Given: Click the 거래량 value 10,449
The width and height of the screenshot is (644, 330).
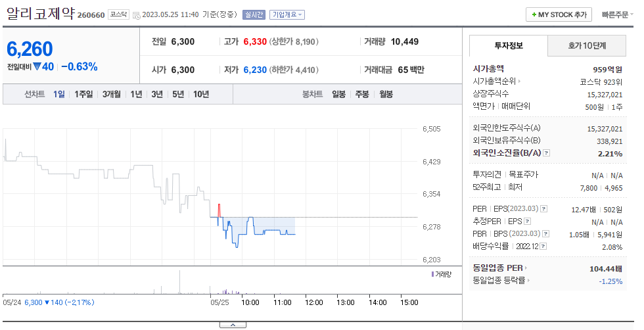Looking at the screenshot, I should tap(405, 41).
